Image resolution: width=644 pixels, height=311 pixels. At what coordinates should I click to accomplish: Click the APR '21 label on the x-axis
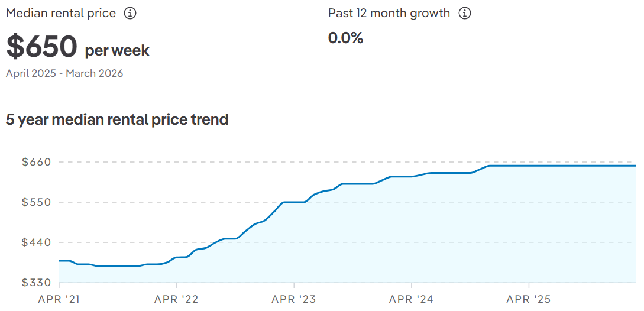tap(58, 299)
